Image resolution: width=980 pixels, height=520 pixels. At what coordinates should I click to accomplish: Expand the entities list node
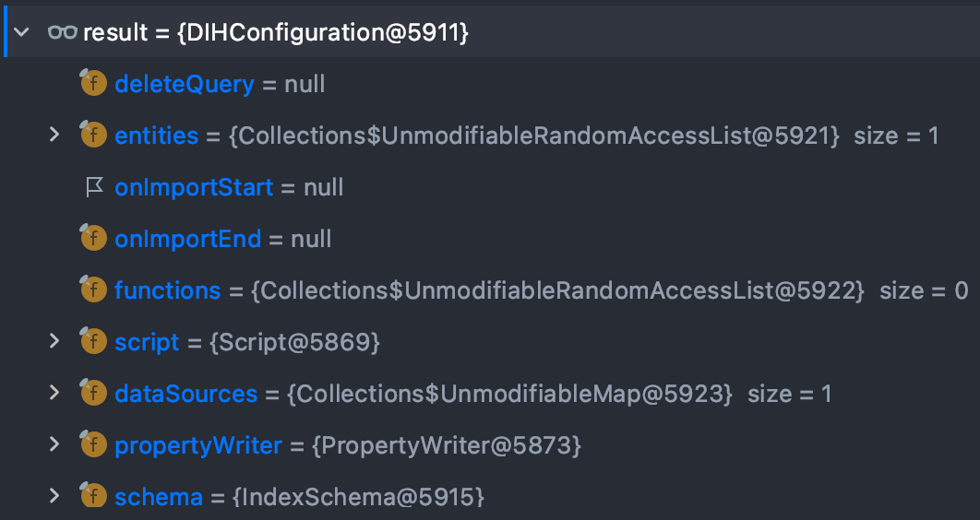tap(54, 136)
